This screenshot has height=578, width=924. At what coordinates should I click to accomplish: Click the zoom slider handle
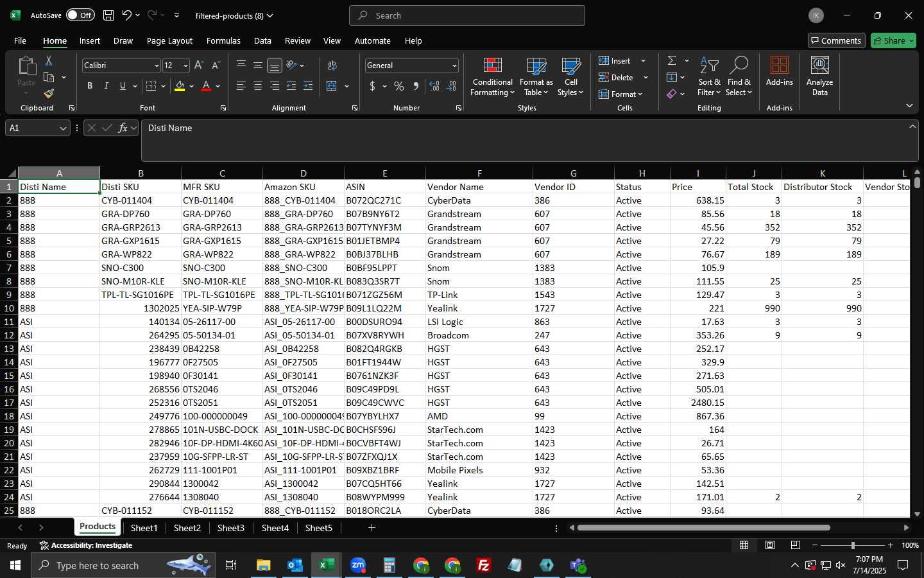tap(853, 545)
